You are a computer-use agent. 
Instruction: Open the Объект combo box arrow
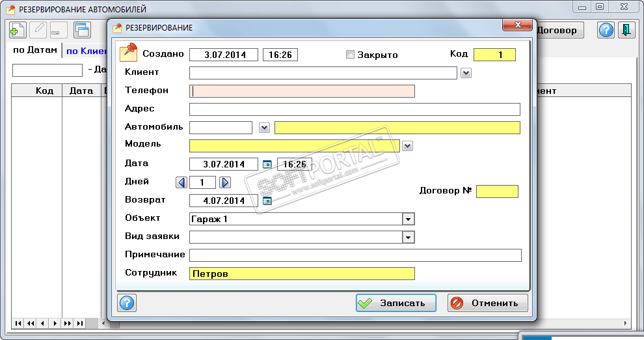click(x=408, y=219)
